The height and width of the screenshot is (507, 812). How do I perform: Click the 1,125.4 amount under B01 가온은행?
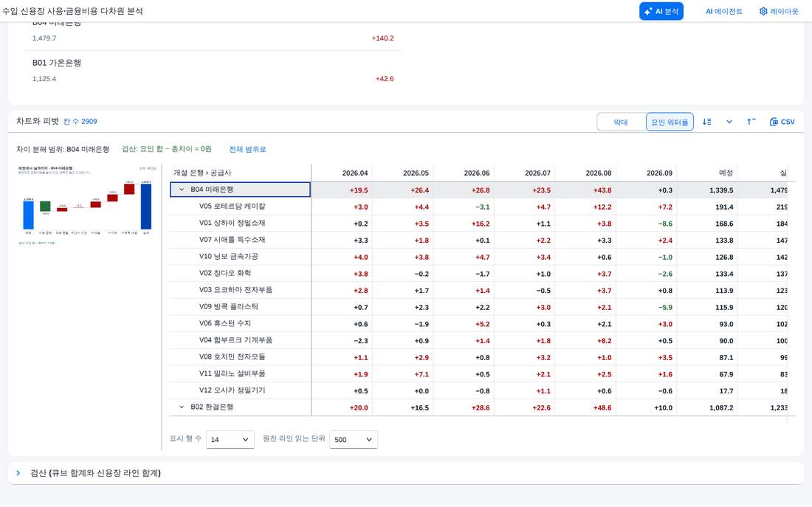pyautogui.click(x=44, y=79)
